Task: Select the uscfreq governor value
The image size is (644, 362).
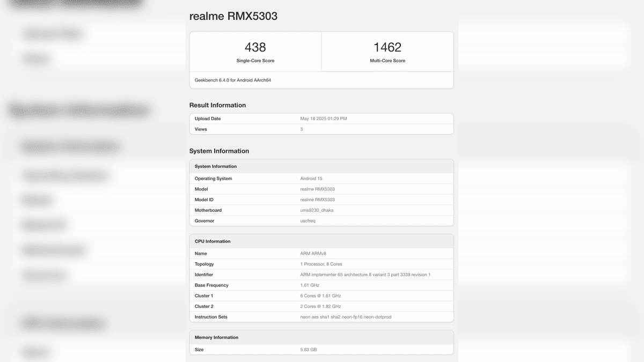Action: (x=308, y=221)
